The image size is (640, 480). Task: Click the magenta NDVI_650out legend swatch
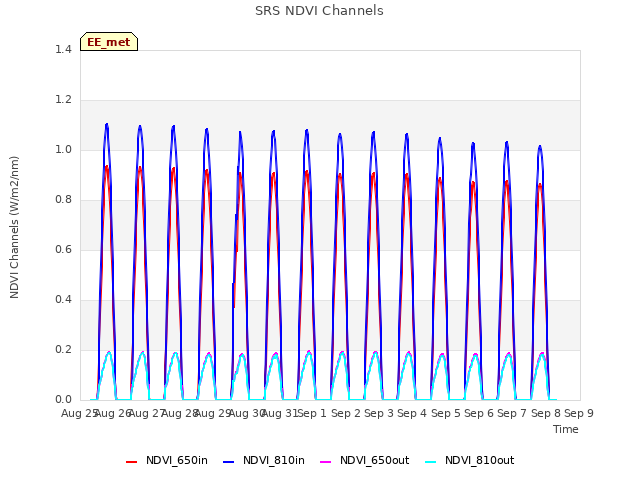pos(325,462)
